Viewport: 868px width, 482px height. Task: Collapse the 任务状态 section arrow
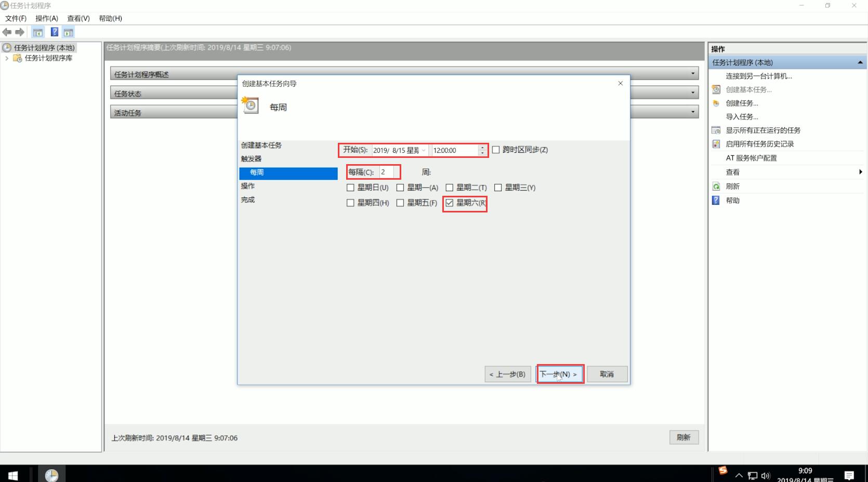coord(693,92)
